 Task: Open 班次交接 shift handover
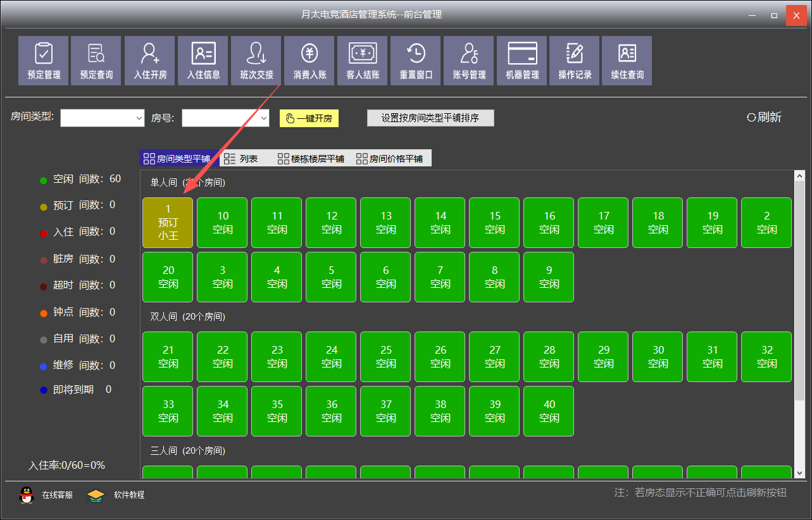(256, 61)
